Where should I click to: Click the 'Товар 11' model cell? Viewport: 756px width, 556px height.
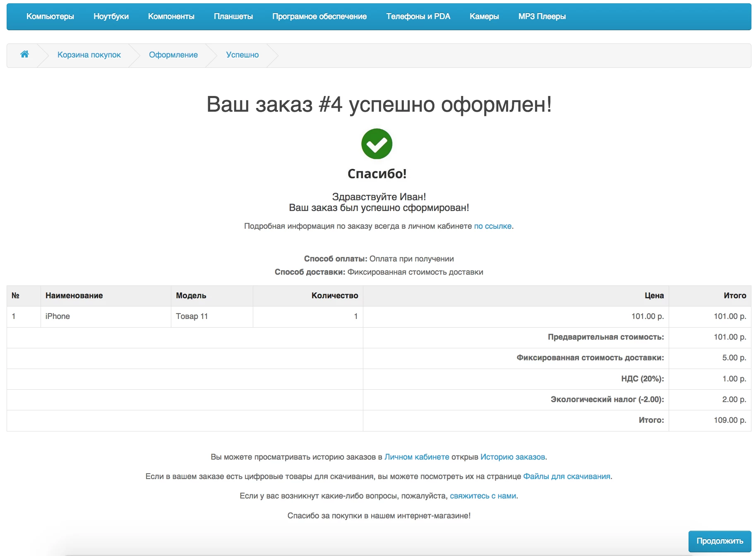pos(212,316)
